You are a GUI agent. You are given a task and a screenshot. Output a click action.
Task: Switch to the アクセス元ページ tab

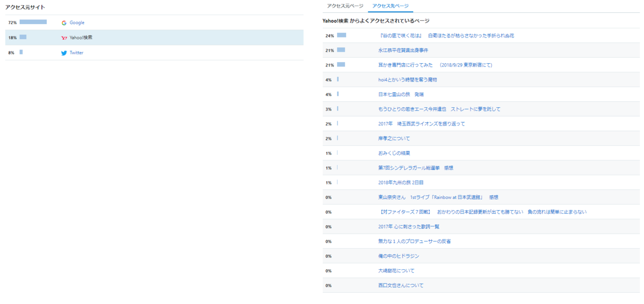[x=345, y=6]
